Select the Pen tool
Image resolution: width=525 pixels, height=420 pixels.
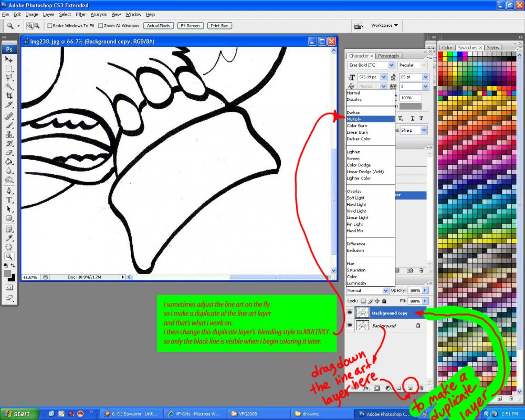coord(9,191)
